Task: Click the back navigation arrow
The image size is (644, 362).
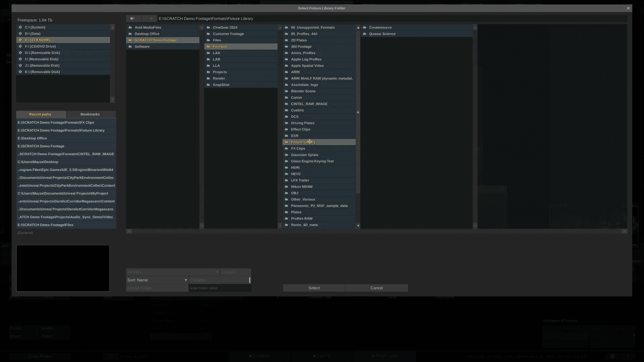Action: tap(132, 18)
